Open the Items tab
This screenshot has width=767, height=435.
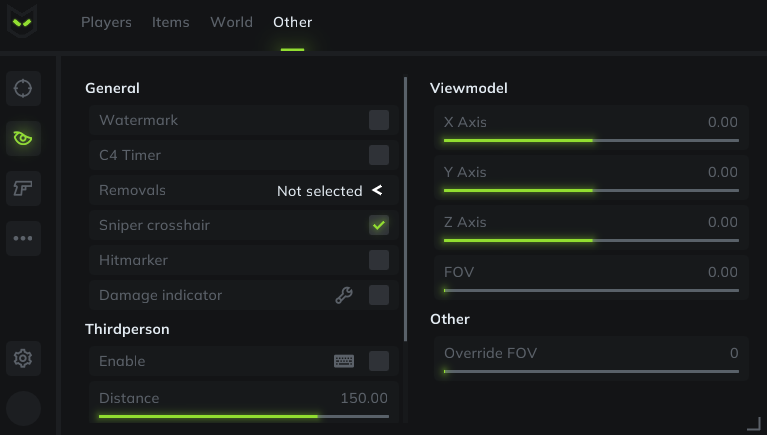[171, 22]
